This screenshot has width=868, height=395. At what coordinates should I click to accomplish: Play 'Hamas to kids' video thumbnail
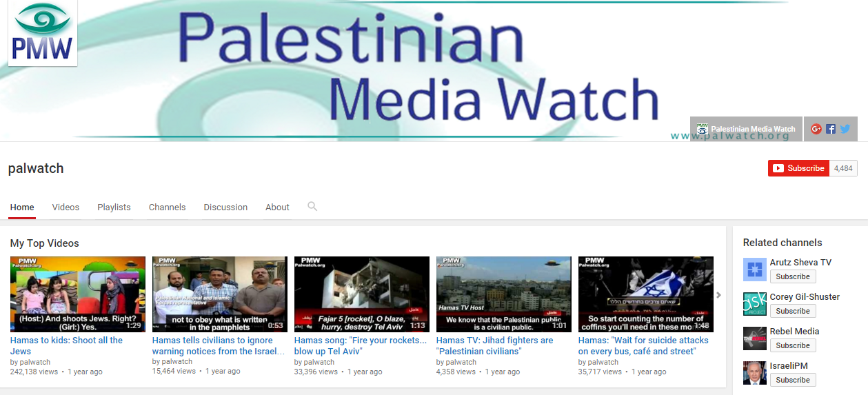click(78, 294)
